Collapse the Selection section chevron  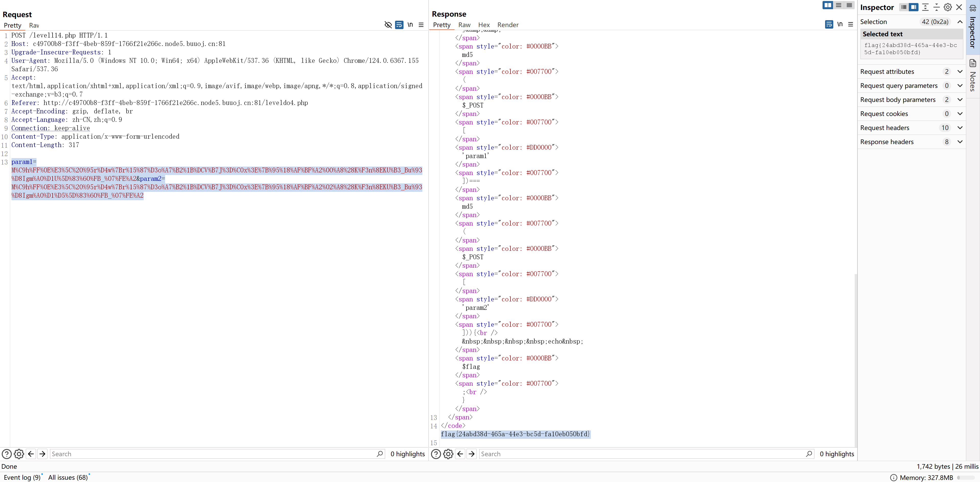960,22
